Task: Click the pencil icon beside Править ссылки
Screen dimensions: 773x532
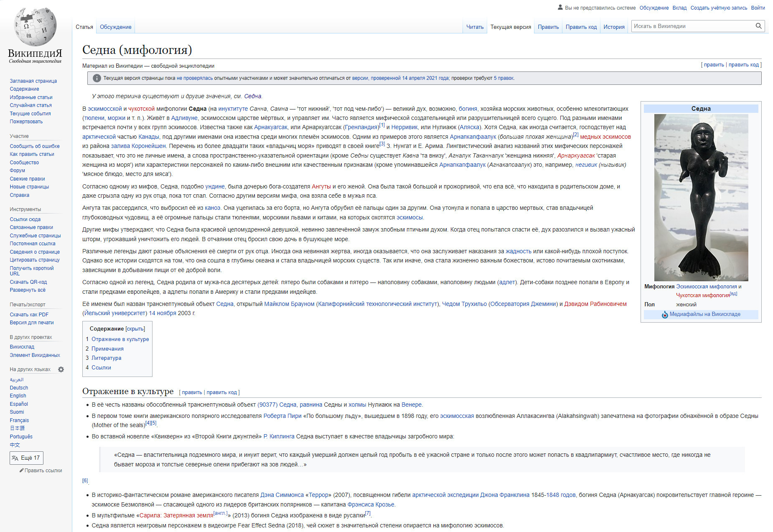Action: (x=21, y=471)
